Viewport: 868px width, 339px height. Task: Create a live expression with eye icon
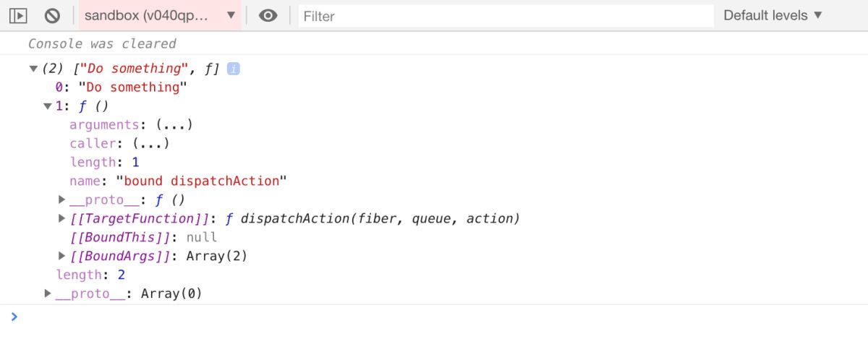tap(268, 15)
